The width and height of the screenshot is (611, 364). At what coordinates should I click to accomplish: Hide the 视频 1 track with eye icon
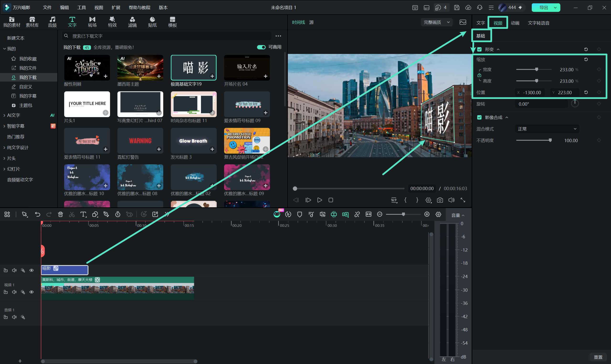coord(32,292)
